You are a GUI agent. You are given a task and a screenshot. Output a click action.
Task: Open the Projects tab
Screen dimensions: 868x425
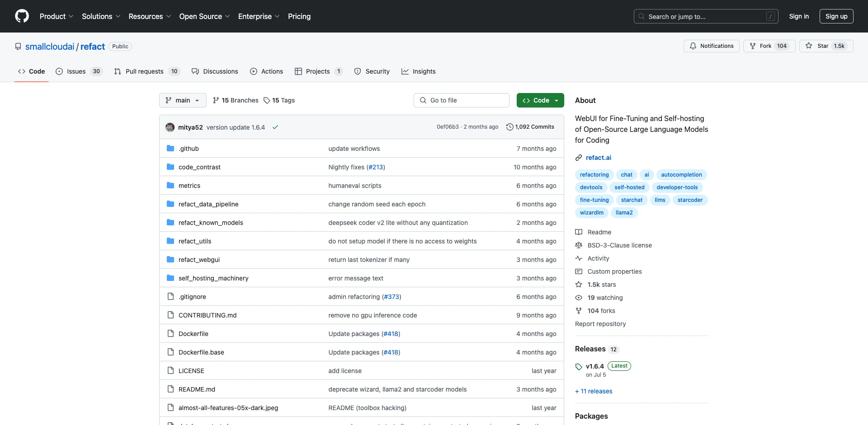319,71
